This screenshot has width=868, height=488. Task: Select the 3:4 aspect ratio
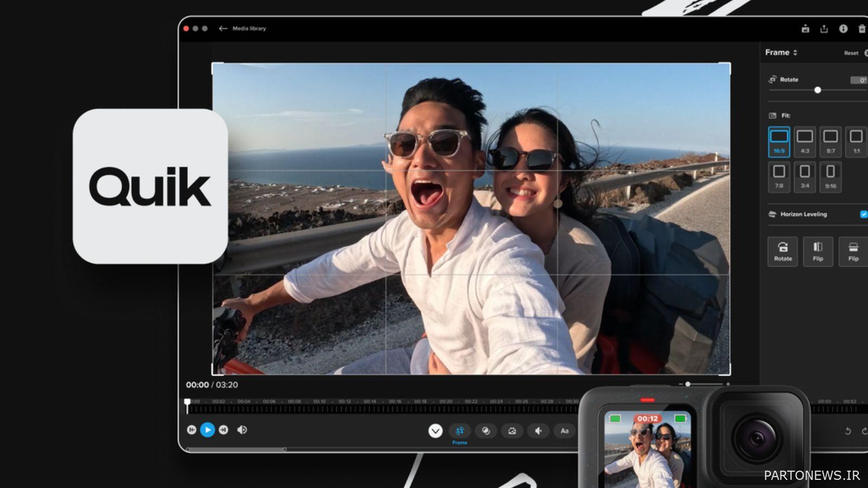click(x=805, y=177)
